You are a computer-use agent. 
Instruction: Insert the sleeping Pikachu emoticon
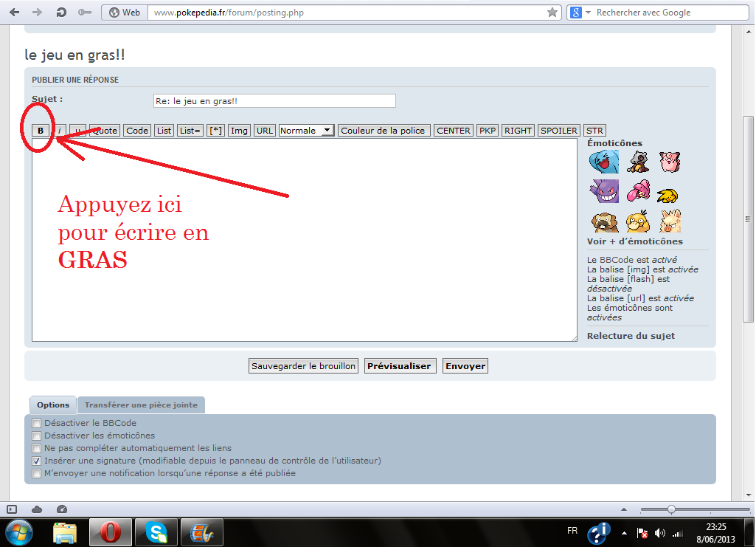pos(667,194)
